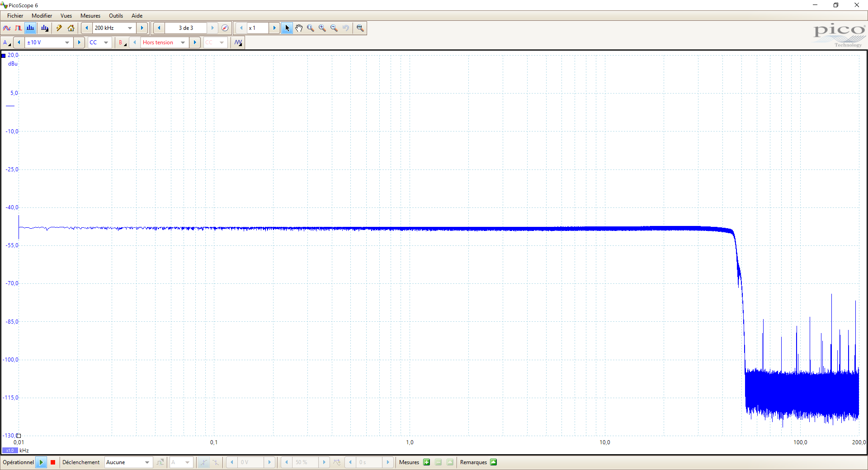Add a measurement with green plus icon
Image resolution: width=868 pixels, height=470 pixels.
426,462
